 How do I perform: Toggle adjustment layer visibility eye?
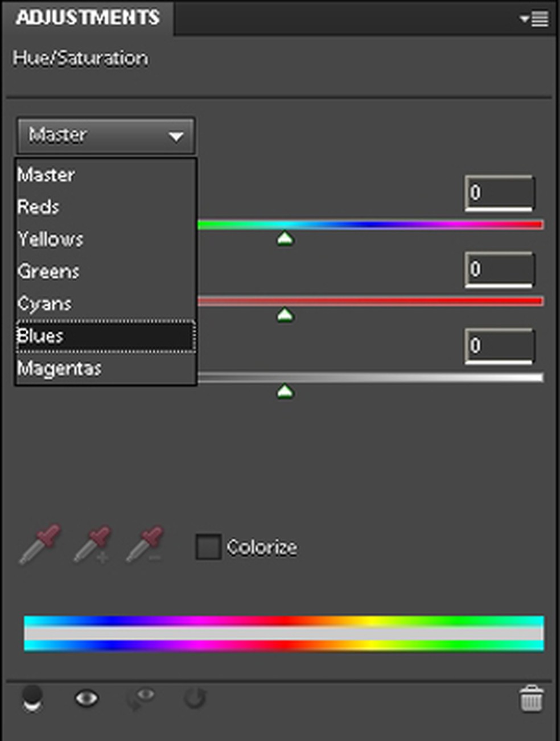click(87, 698)
